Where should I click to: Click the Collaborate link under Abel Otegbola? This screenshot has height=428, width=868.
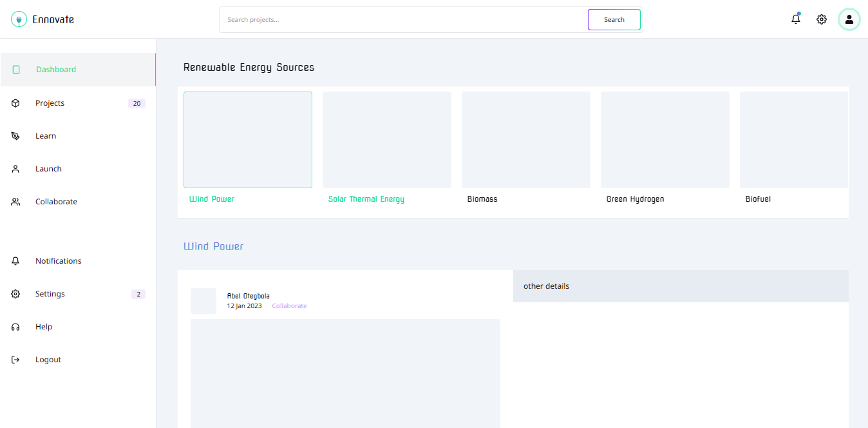click(289, 306)
